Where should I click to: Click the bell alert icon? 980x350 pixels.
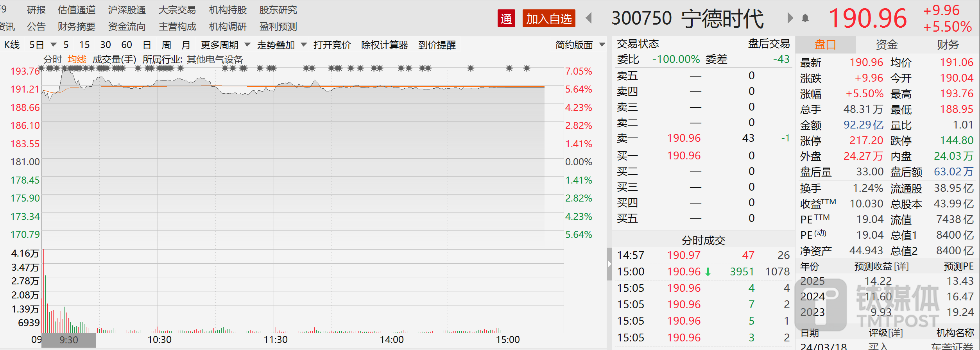(x=805, y=18)
